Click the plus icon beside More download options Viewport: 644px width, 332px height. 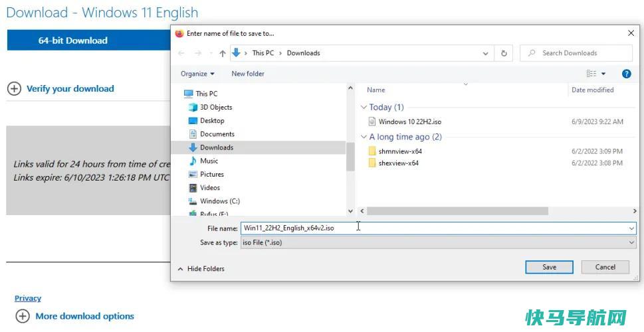click(22, 316)
